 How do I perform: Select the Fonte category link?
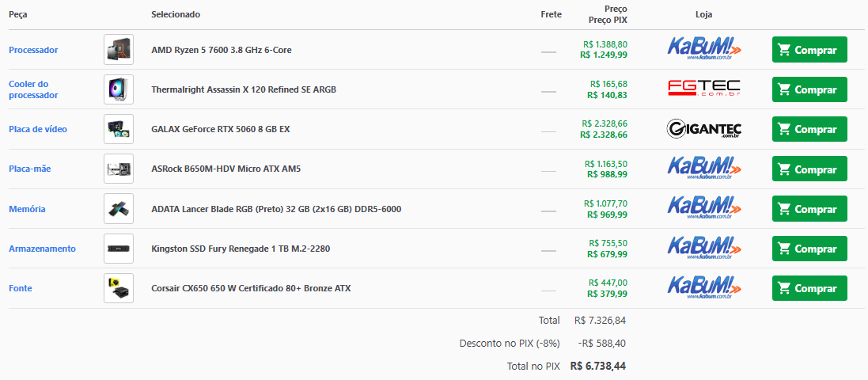tap(21, 288)
